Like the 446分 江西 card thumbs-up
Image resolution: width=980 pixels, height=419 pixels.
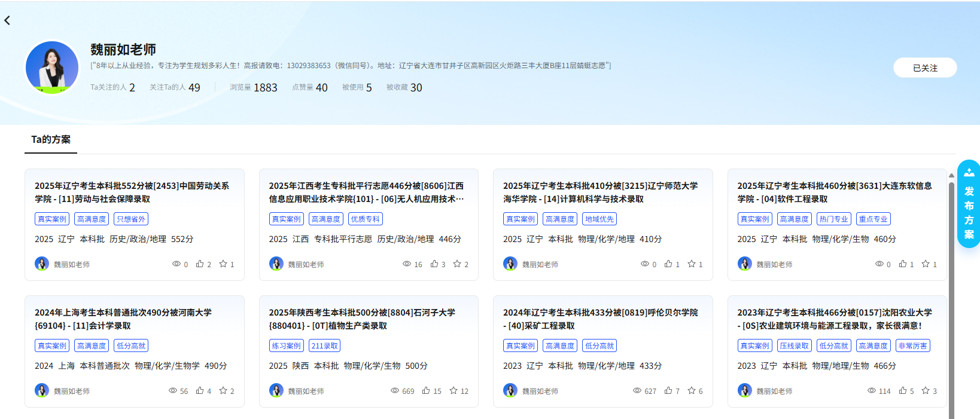[434, 264]
